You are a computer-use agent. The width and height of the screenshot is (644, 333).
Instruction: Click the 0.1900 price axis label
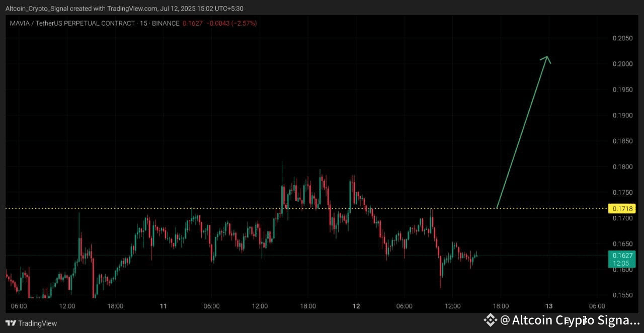click(622, 115)
